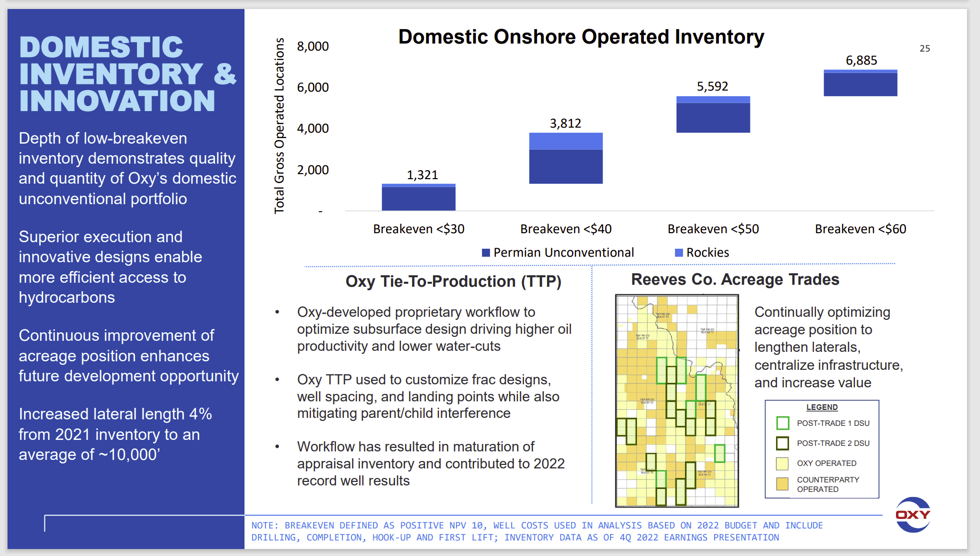
Task: Click the Breakeven <$30 axis label
Action: point(418,229)
